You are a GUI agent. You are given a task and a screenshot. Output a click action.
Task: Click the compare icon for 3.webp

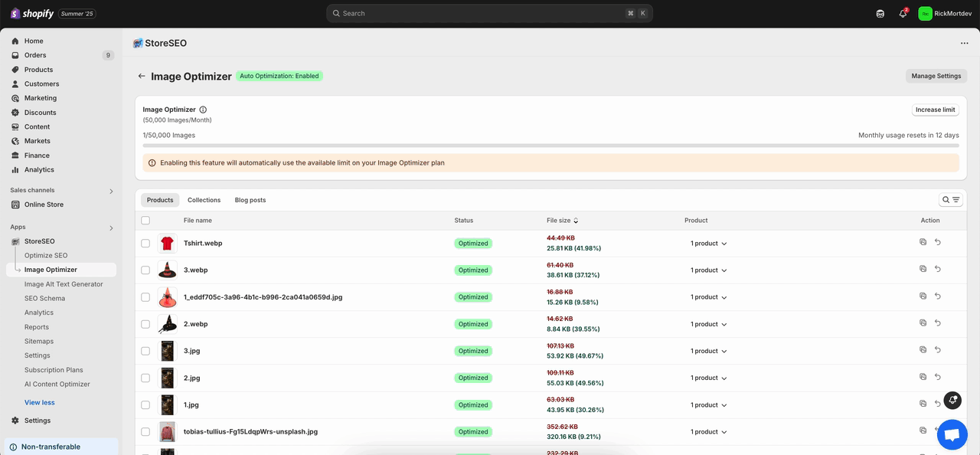coord(923,269)
